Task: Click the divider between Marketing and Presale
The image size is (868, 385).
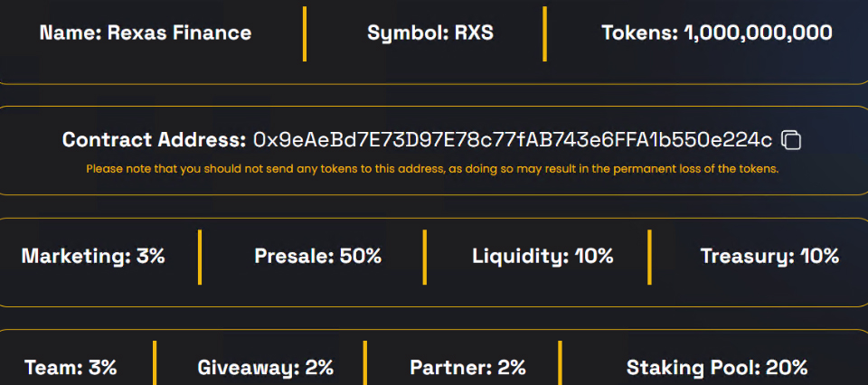Action: pos(199,257)
